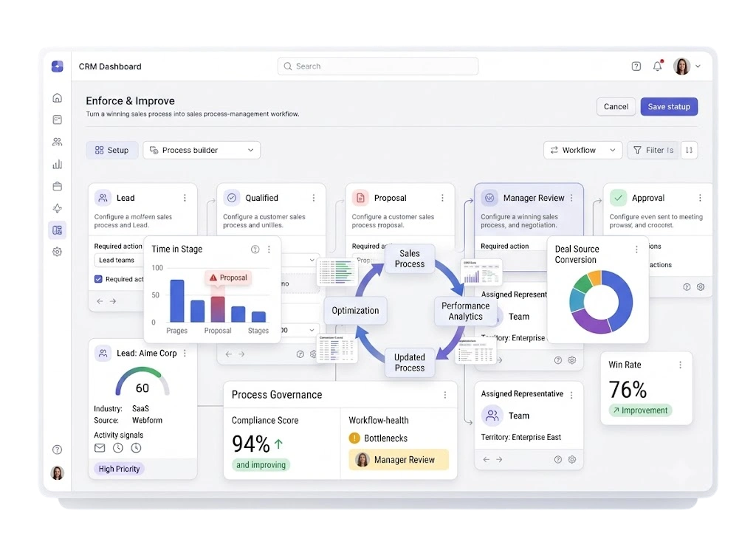The width and height of the screenshot is (756, 547).
Task: Switch to the Setup tab
Action: click(x=112, y=151)
